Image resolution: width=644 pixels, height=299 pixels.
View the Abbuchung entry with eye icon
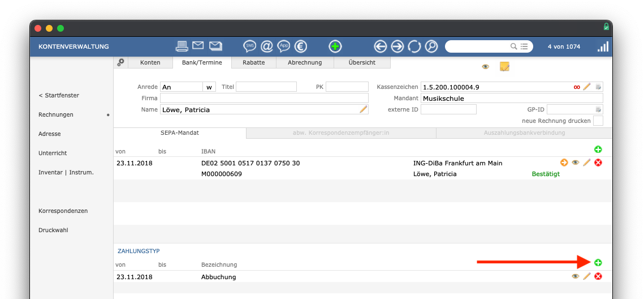576,276
